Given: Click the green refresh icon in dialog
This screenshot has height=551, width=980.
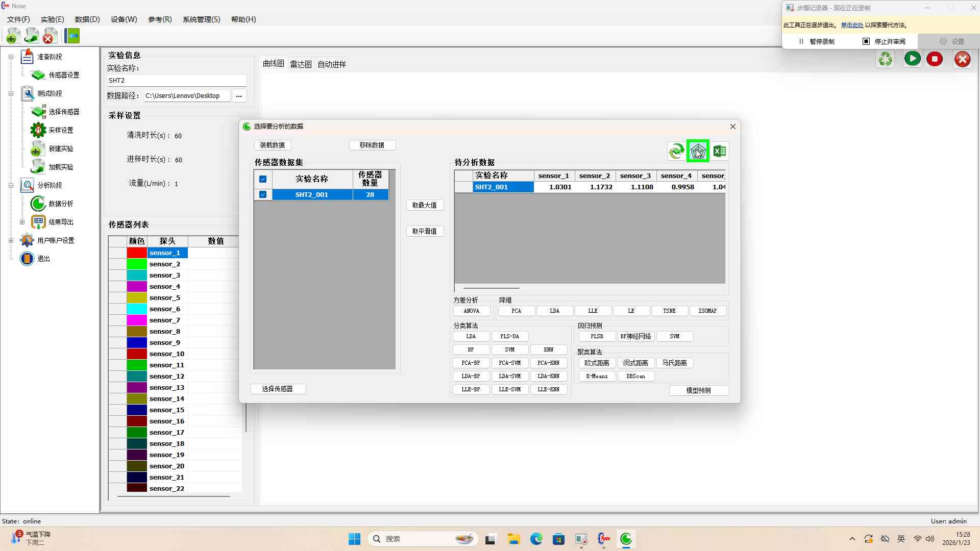Looking at the screenshot, I should 676,151.
